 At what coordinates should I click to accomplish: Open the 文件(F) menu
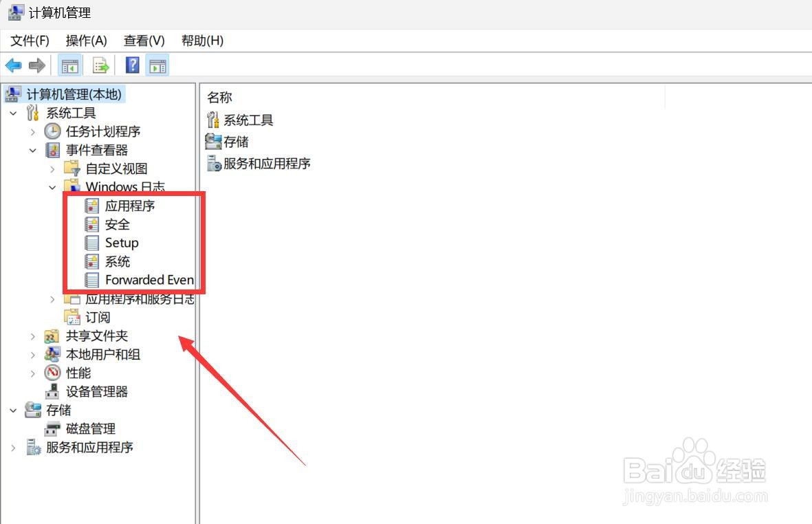point(30,41)
